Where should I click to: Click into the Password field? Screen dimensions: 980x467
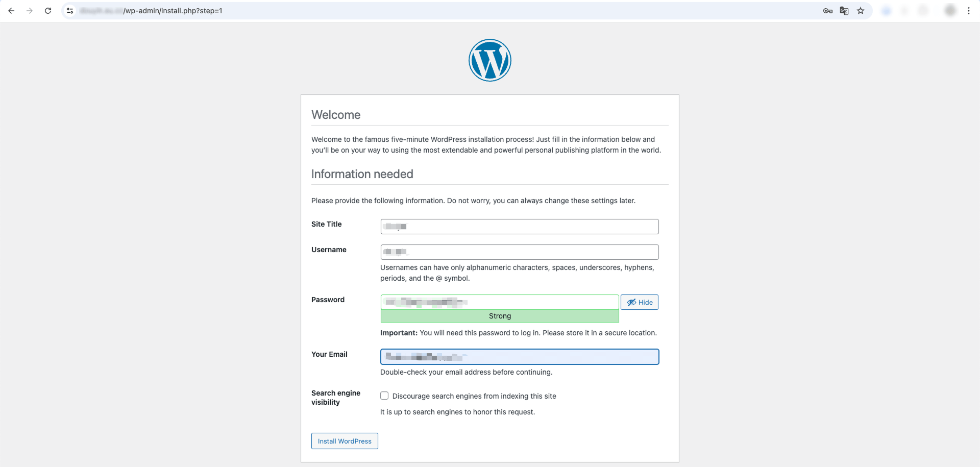click(x=500, y=302)
